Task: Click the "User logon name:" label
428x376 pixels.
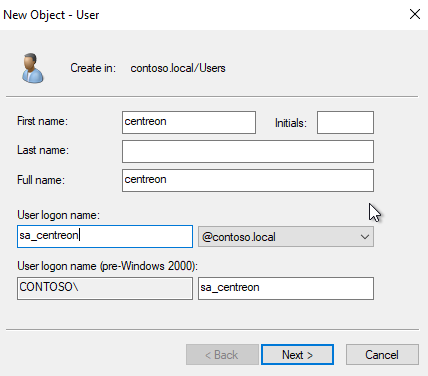Action: pos(58,215)
